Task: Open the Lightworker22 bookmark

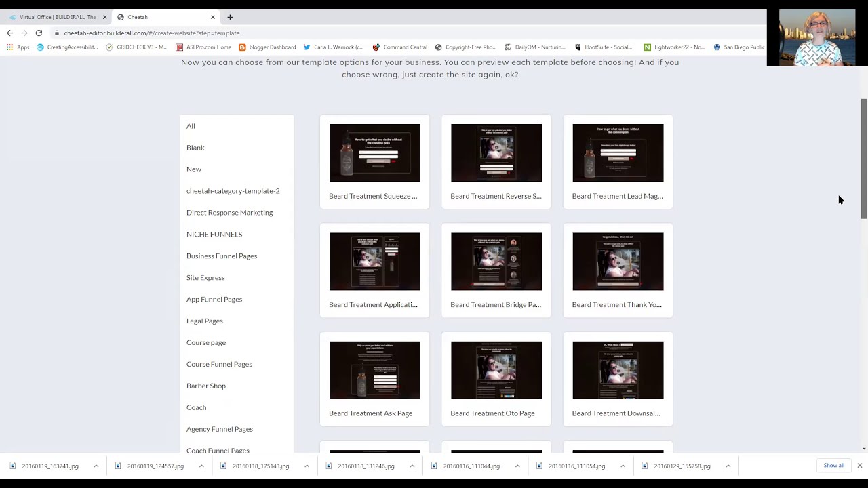Action: click(675, 47)
